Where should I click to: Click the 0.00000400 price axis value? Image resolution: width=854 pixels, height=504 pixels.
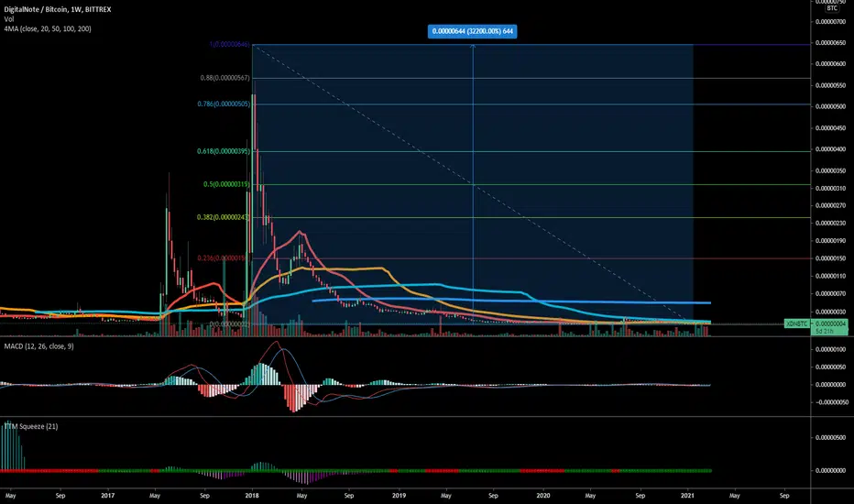coord(830,149)
